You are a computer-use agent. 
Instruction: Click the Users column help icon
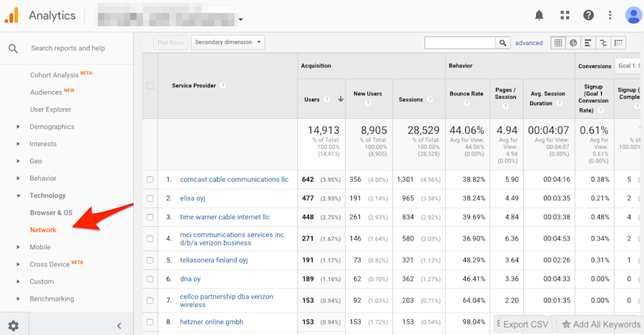327,99
